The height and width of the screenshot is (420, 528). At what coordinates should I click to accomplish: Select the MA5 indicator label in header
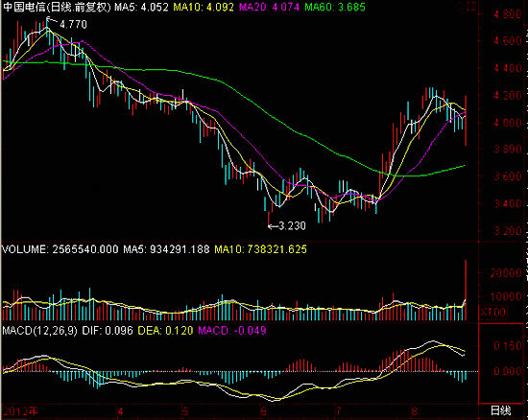click(x=141, y=7)
